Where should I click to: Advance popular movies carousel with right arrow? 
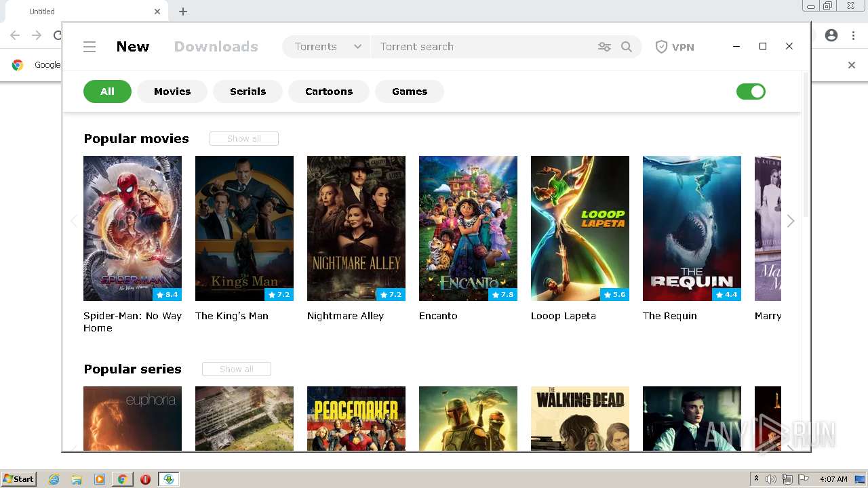click(791, 222)
